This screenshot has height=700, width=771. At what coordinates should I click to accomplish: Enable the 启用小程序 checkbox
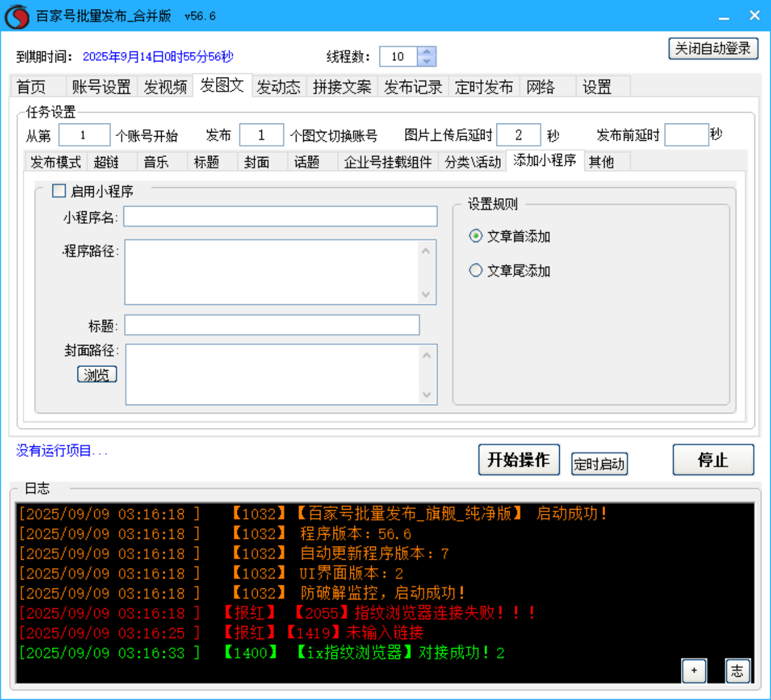58,190
